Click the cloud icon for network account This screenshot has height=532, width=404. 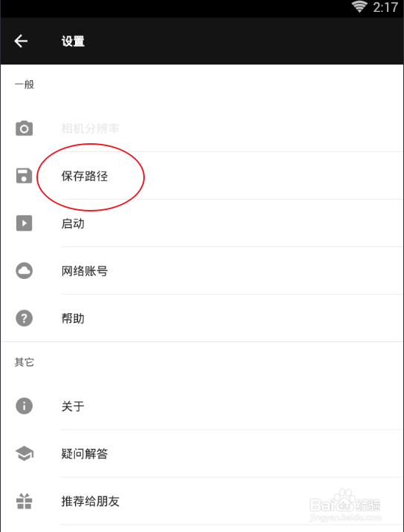pos(24,271)
